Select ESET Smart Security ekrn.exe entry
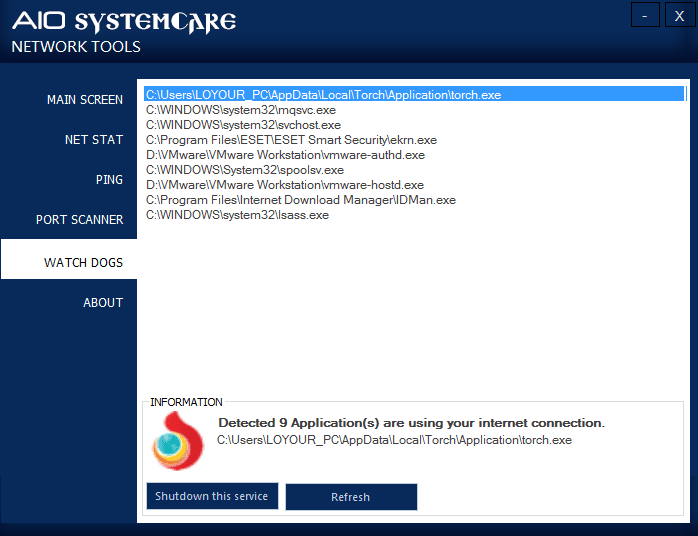The height and width of the screenshot is (536, 698). coord(291,140)
